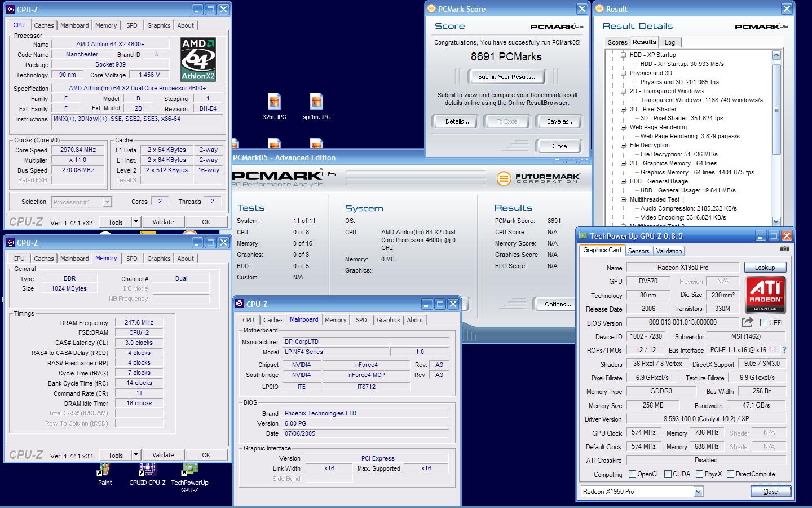Click the BIOS Version field in GPU-Z
Screen dimensions: 812x508
tap(683, 322)
